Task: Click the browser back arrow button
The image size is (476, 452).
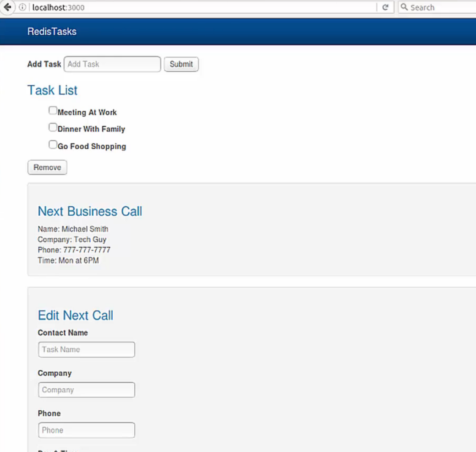Action: (x=7, y=7)
